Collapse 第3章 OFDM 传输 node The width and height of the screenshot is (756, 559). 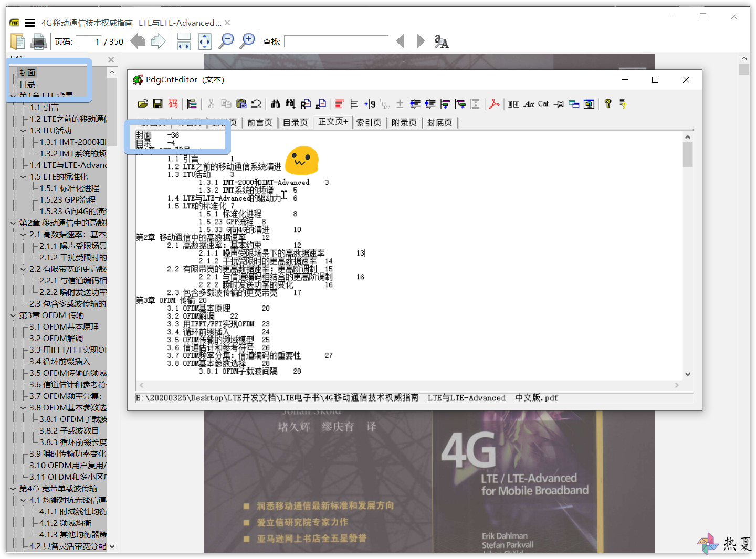pyautogui.click(x=13, y=315)
